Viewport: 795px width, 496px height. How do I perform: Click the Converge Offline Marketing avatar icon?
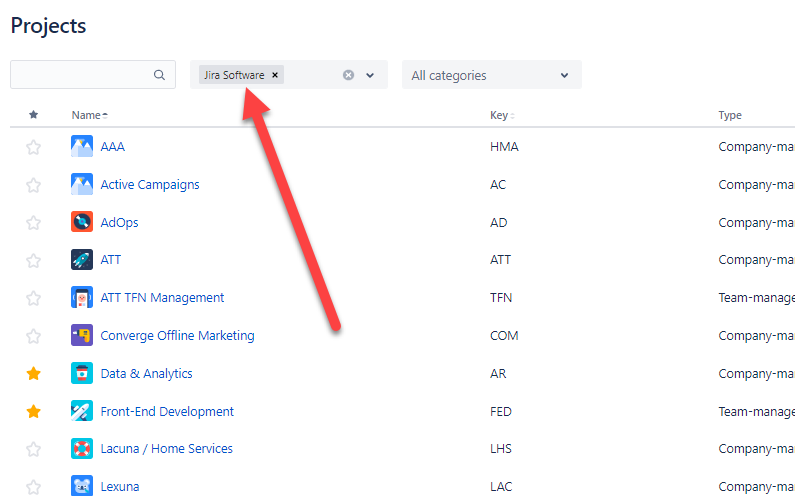[82, 335]
